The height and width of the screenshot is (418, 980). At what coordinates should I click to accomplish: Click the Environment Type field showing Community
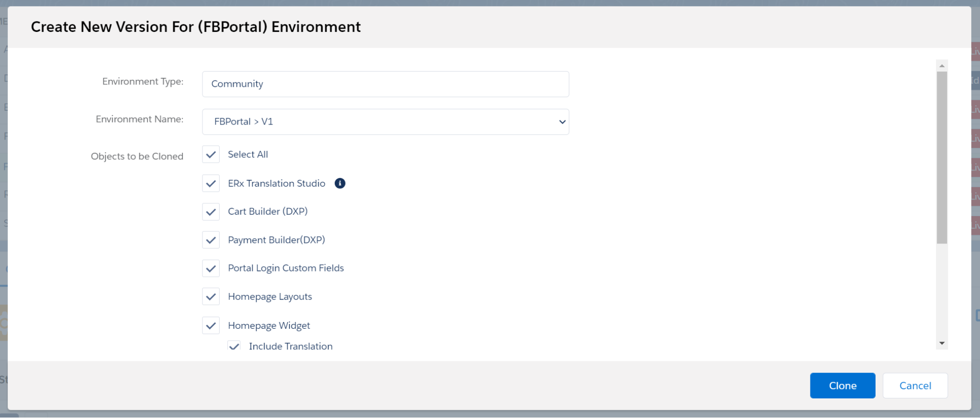pos(385,84)
